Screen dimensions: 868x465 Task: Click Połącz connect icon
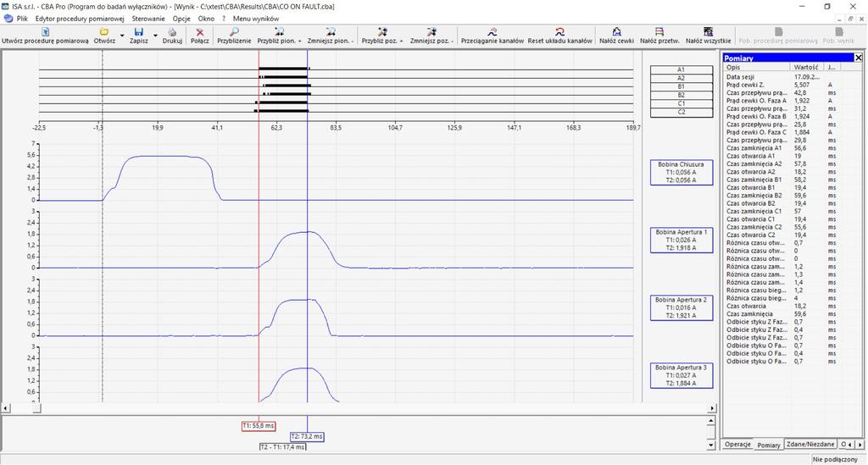click(x=200, y=32)
